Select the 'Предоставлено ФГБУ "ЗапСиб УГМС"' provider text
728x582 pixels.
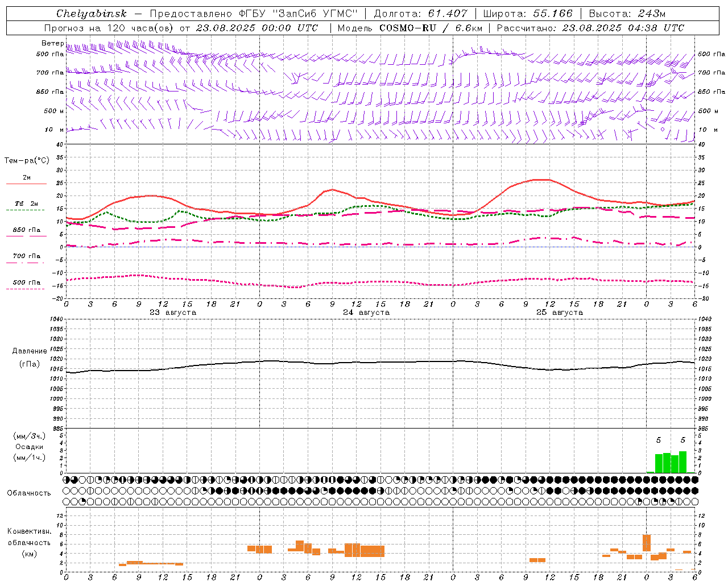(253, 14)
